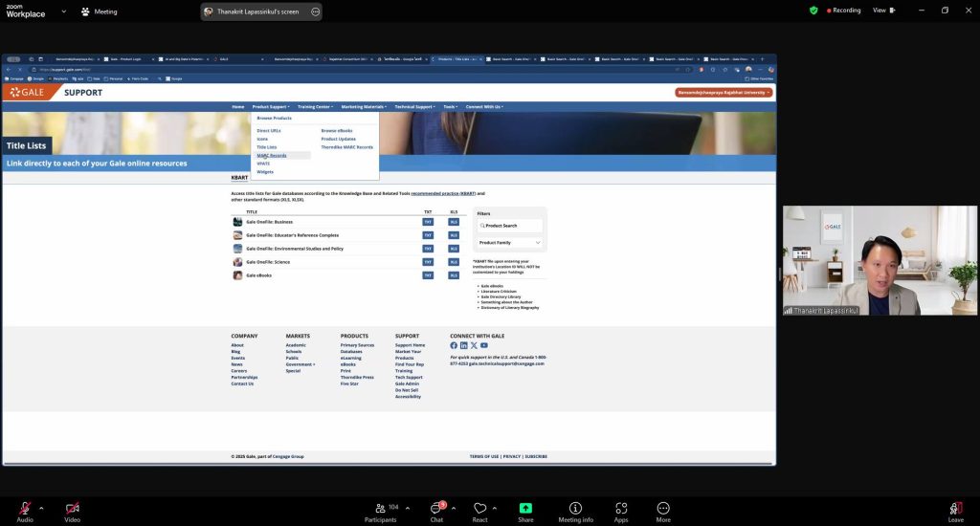Open the Terms of Use footer link
Image resolution: width=980 pixels, height=526 pixels.
point(484,456)
